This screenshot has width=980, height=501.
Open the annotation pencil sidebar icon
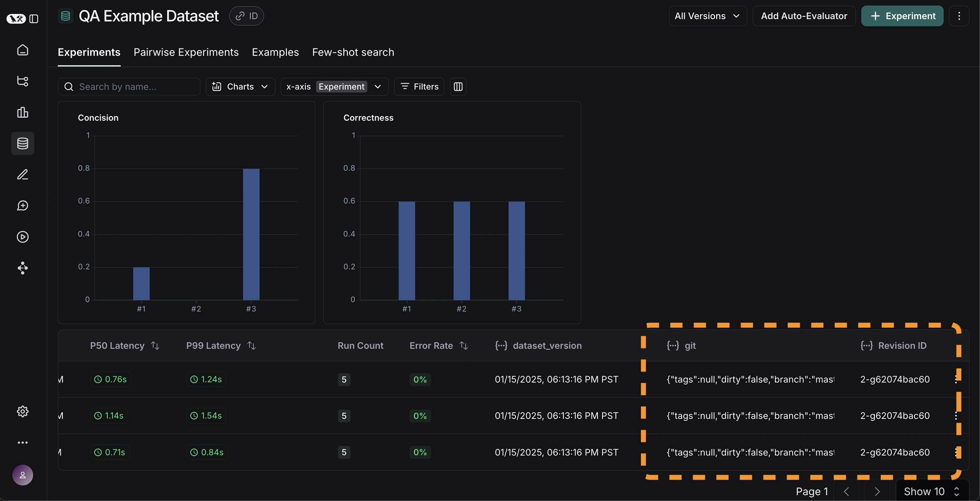point(22,175)
